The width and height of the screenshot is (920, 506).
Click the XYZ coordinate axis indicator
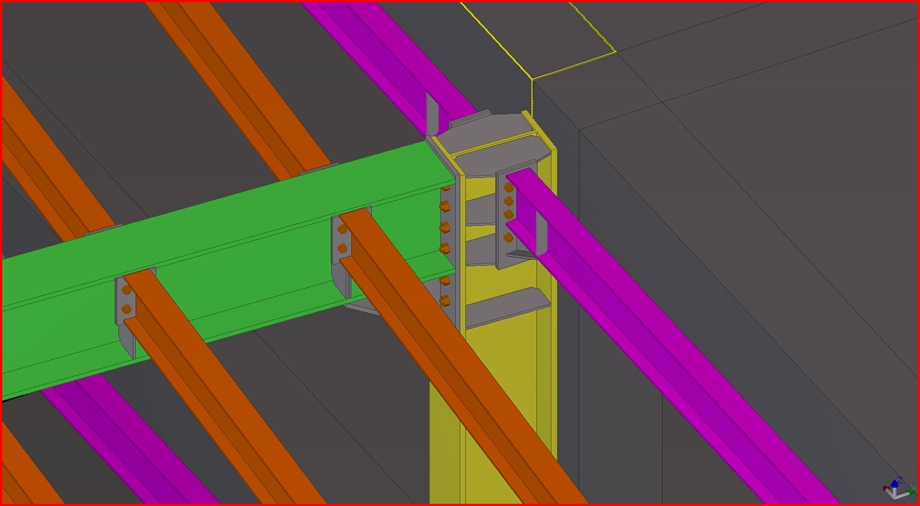click(897, 488)
